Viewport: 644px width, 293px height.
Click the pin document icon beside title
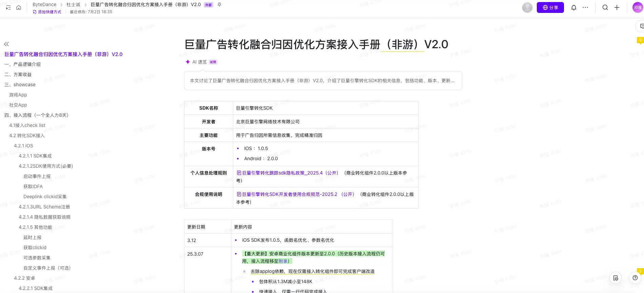coord(219,5)
